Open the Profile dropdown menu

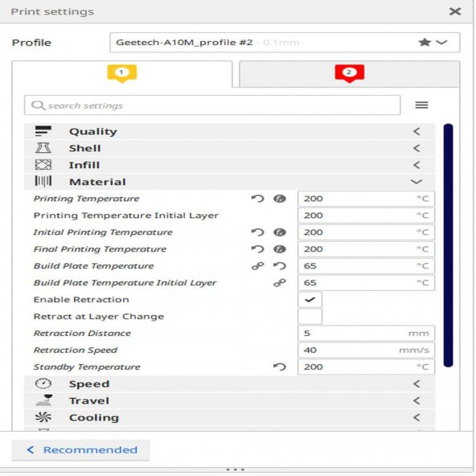pos(285,43)
